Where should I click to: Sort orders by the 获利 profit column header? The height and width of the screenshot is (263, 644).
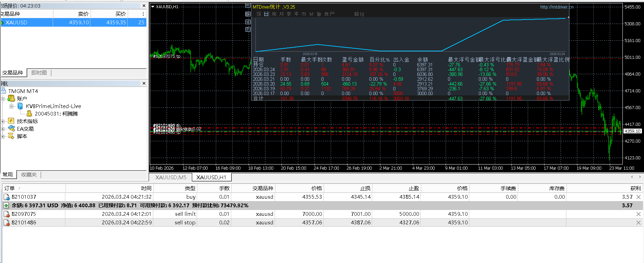coord(605,188)
